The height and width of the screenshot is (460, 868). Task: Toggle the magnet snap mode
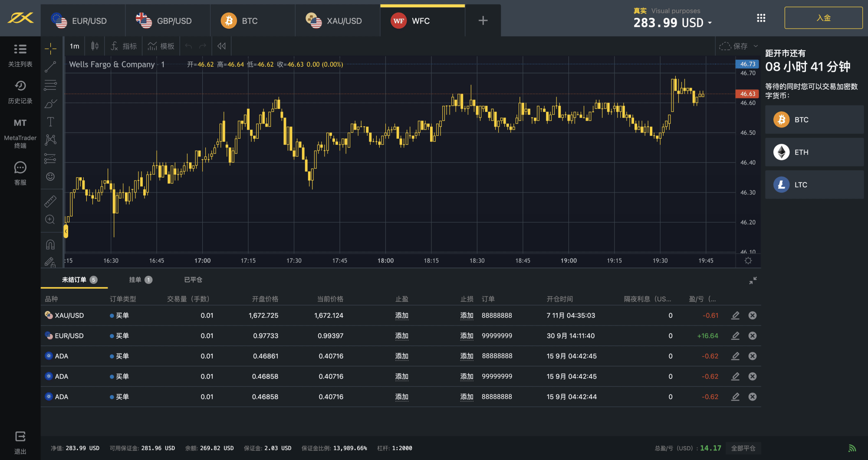click(50, 245)
